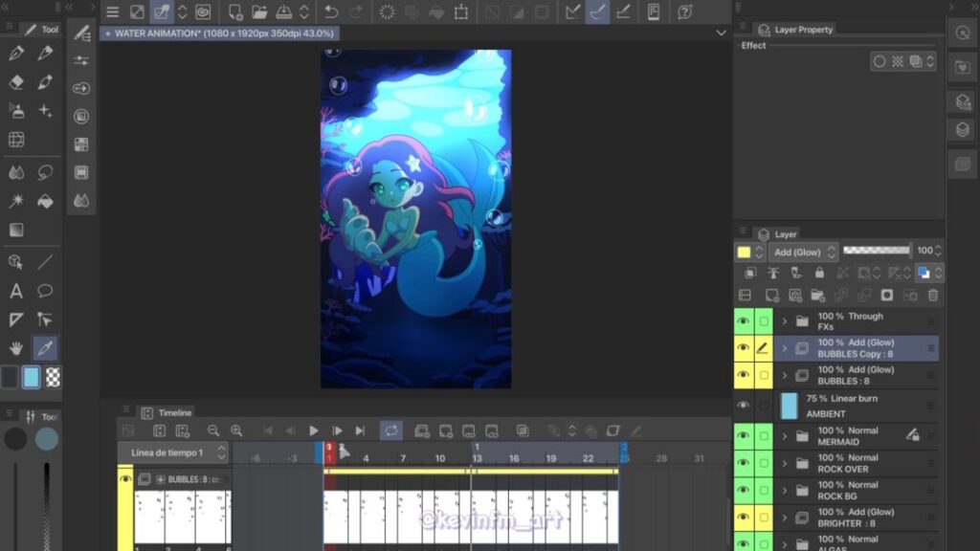Click the layer opacity value 100
This screenshot has width=980, height=551.
pyautogui.click(x=925, y=251)
